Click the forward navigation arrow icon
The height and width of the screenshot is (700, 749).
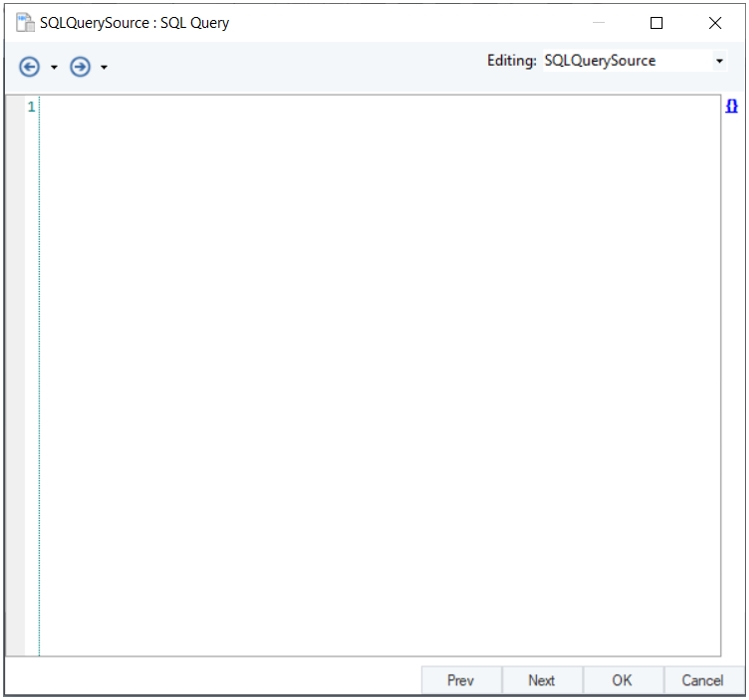80,67
